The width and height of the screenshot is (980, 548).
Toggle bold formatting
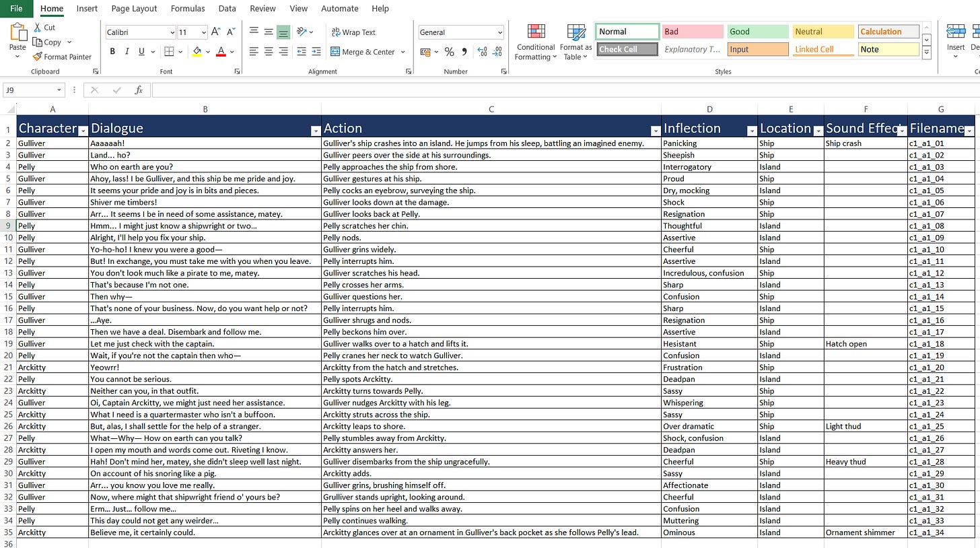coord(112,52)
